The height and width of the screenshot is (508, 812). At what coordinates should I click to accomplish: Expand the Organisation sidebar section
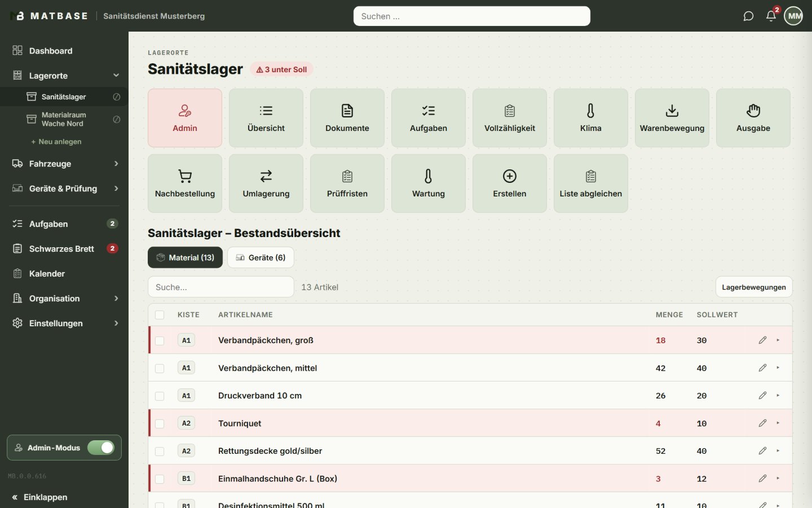116,298
